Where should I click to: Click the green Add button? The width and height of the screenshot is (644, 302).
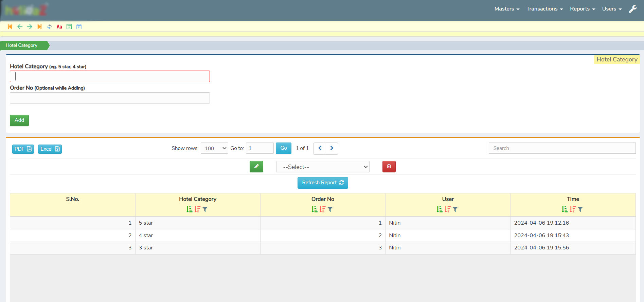click(x=19, y=120)
